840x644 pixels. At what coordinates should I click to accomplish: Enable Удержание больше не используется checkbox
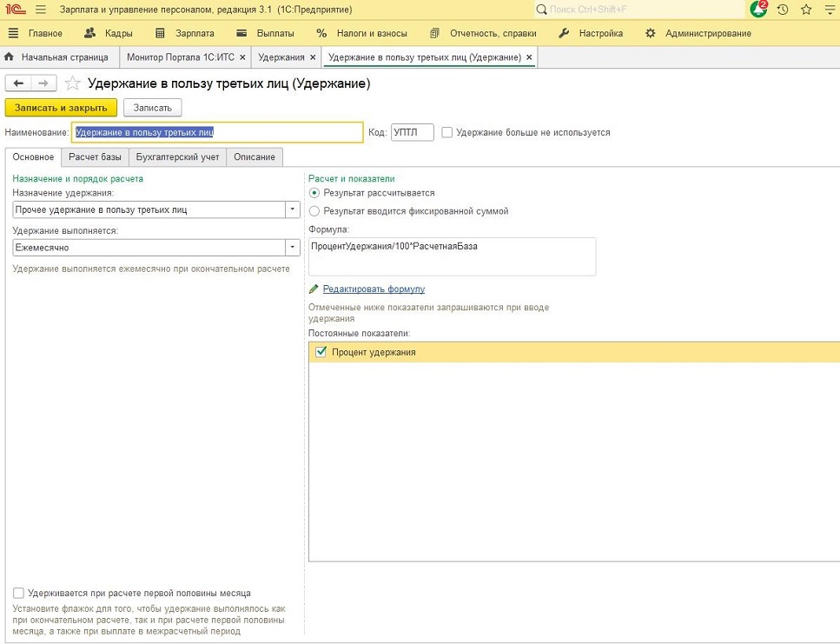[446, 132]
